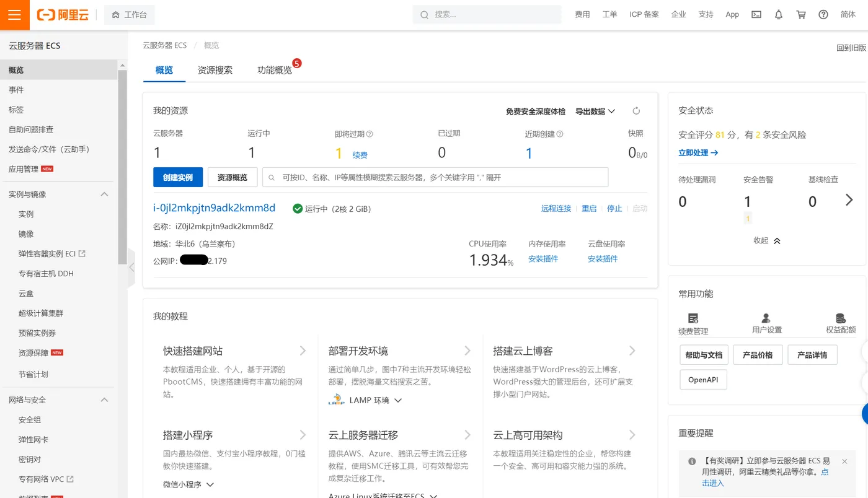Open the Cloud Shell terminal icon
This screenshot has width=868, height=498.
pos(756,15)
